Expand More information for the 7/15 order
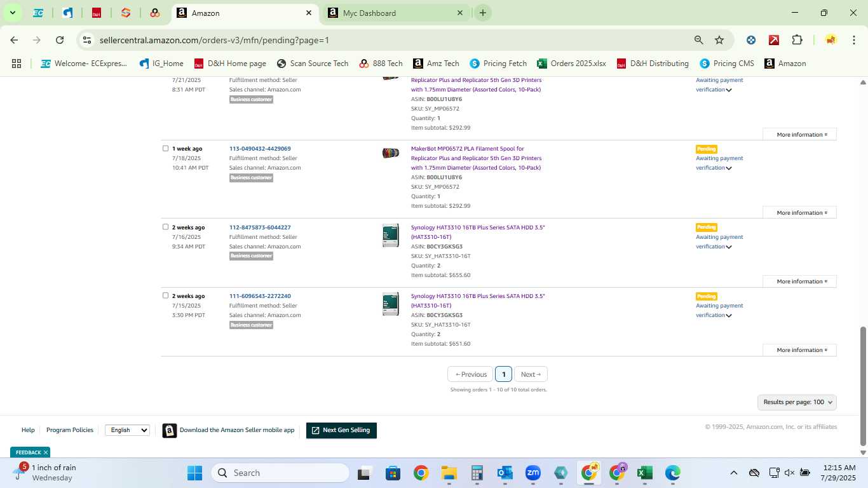 799,350
